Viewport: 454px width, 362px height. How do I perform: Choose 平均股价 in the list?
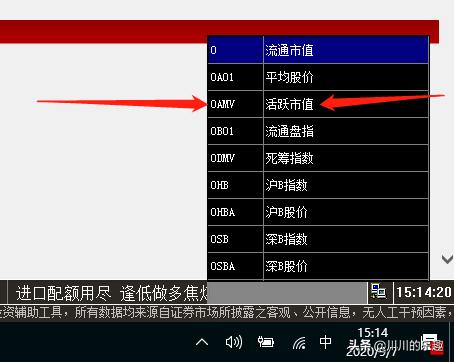click(318, 77)
